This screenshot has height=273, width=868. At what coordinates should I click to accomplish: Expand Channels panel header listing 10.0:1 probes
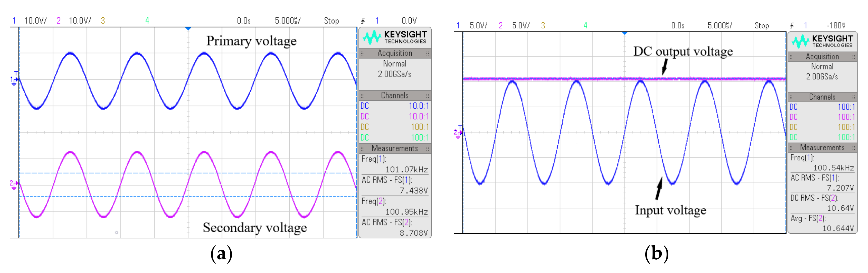[394, 95]
